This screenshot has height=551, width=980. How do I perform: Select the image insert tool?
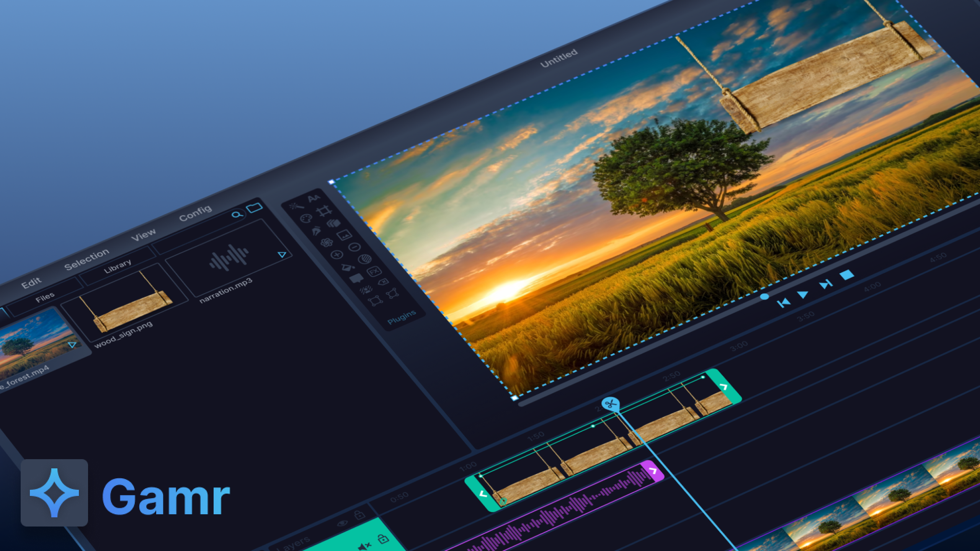[x=344, y=235]
